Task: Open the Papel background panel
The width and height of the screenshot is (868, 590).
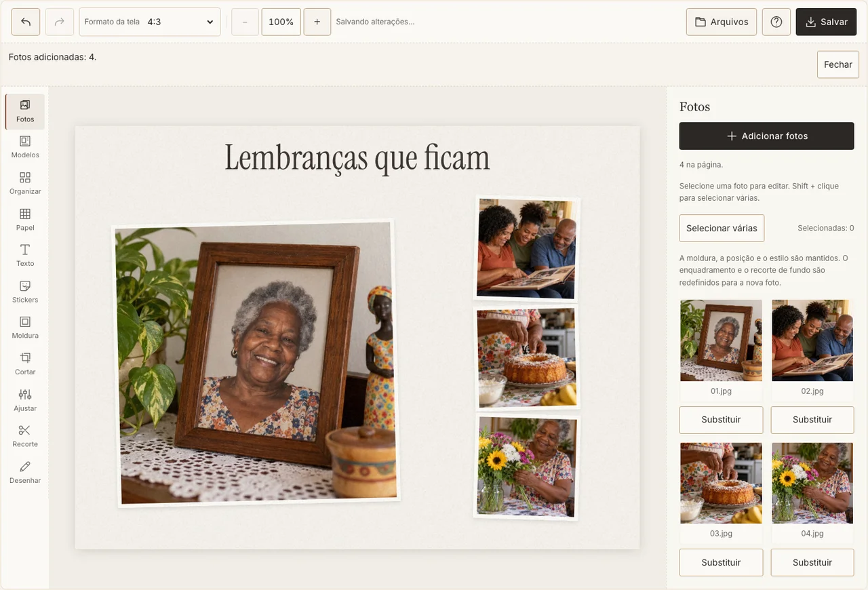Action: [25, 220]
